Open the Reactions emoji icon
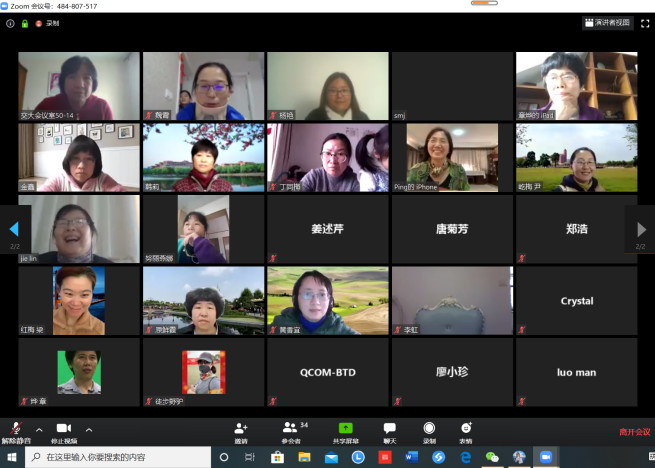This screenshot has width=655, height=468. (x=465, y=428)
